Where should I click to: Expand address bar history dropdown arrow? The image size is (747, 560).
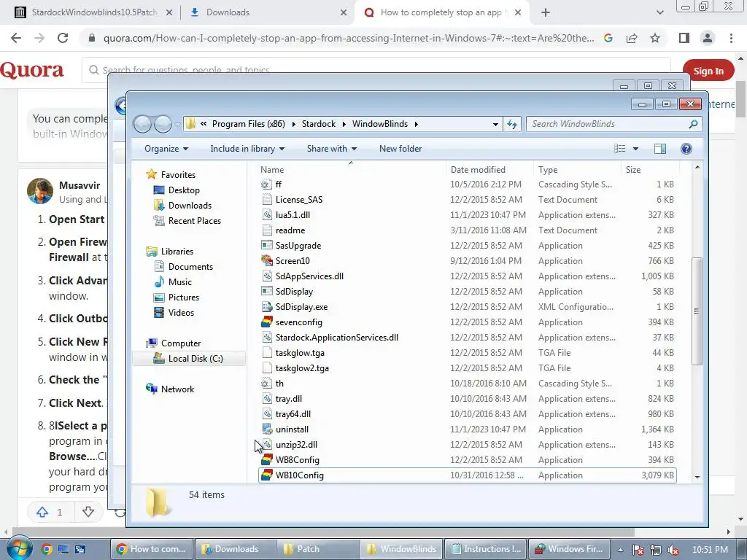point(495,124)
